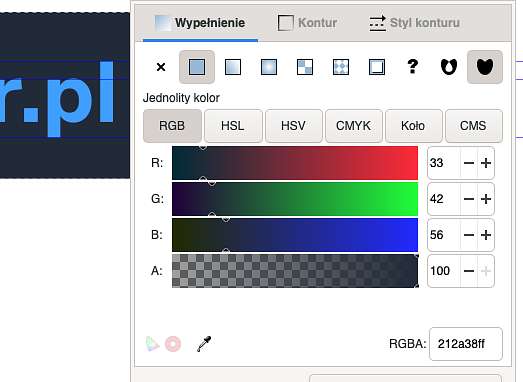Select the swatch fill icon
The width and height of the screenshot is (523, 382).
[377, 67]
